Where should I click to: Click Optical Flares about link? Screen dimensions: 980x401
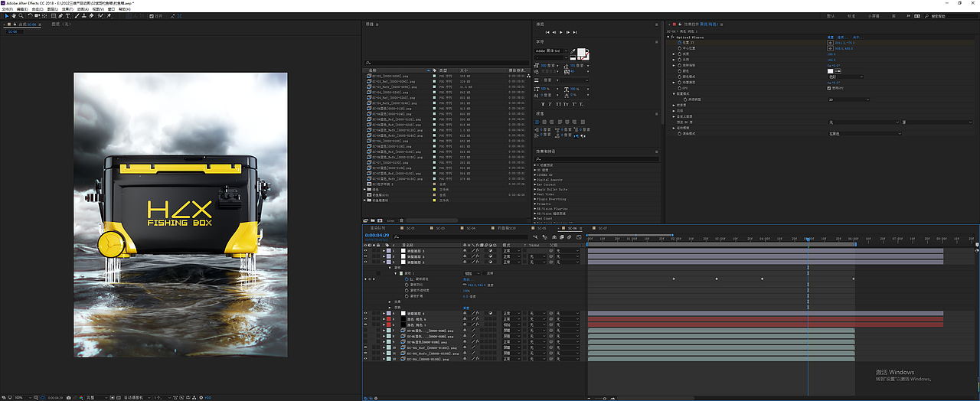pos(858,37)
